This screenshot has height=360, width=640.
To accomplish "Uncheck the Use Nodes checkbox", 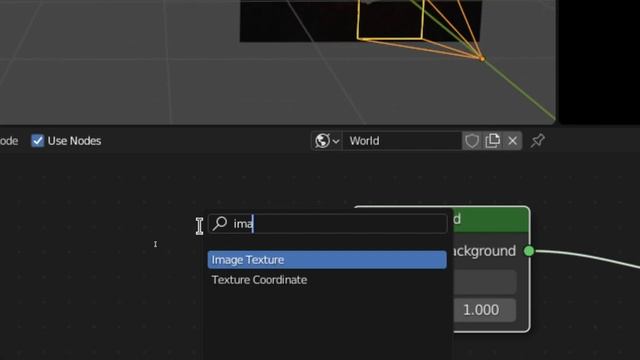I will click(38, 141).
